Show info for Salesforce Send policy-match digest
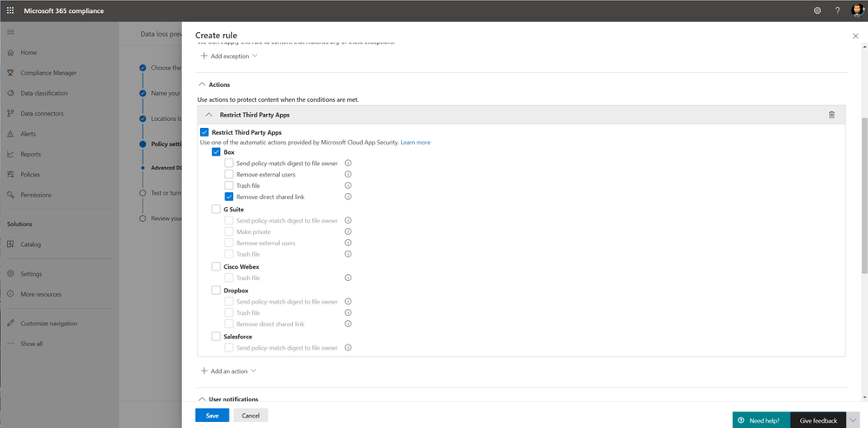The image size is (868, 428). 348,347
